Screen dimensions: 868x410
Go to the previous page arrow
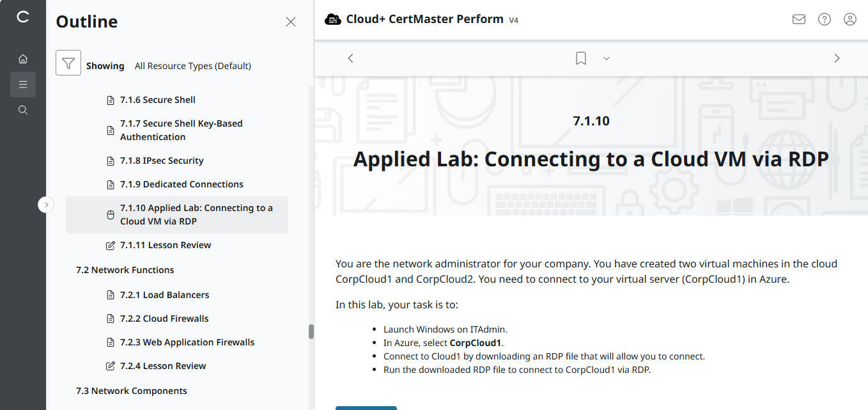[350, 58]
